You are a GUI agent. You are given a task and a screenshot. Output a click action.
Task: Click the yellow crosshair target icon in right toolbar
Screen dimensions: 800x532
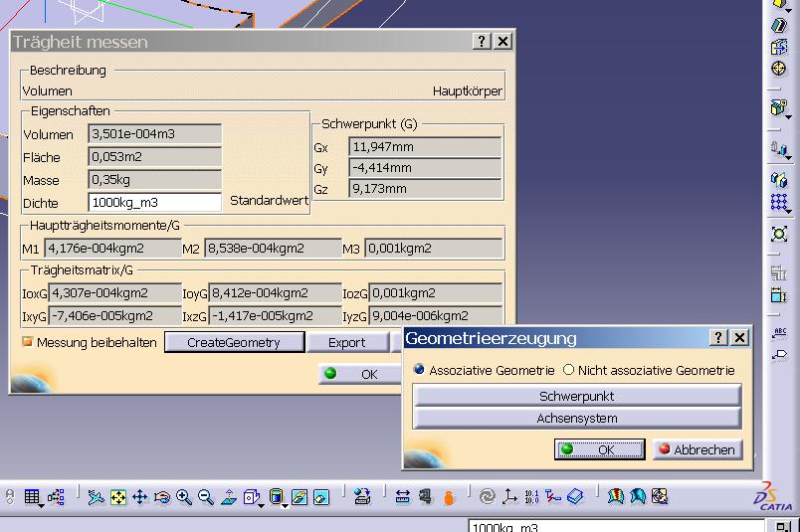[778, 69]
